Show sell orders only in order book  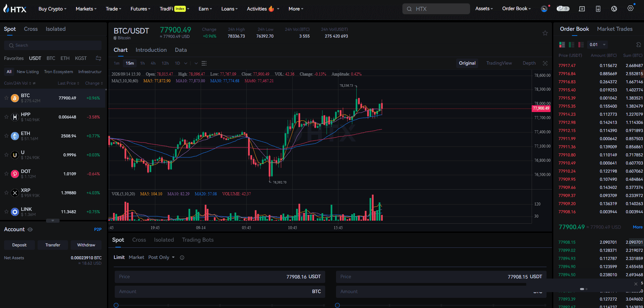pos(581,45)
